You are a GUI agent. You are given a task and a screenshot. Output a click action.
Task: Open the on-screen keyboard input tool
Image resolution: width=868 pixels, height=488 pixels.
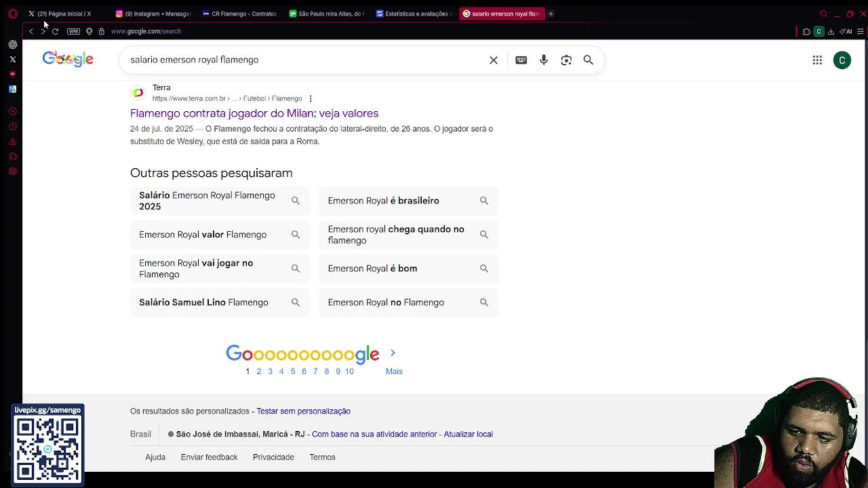tap(521, 60)
